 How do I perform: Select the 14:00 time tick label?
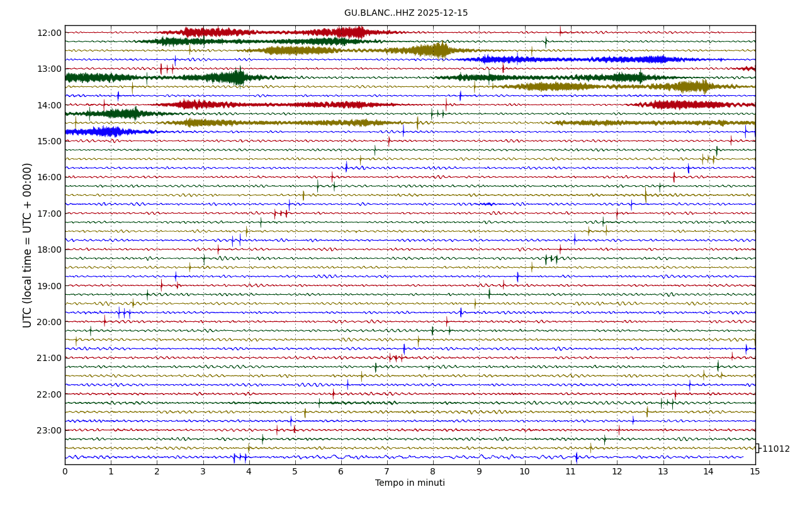pos(49,105)
